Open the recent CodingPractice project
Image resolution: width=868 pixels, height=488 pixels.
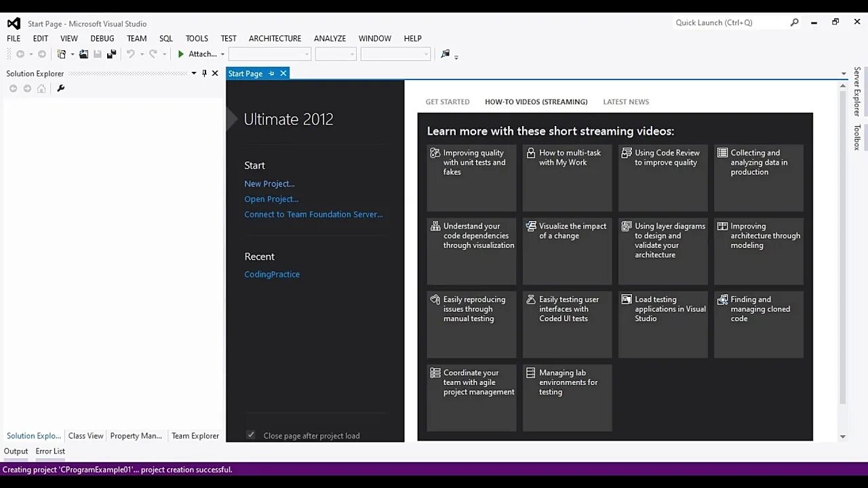272,274
